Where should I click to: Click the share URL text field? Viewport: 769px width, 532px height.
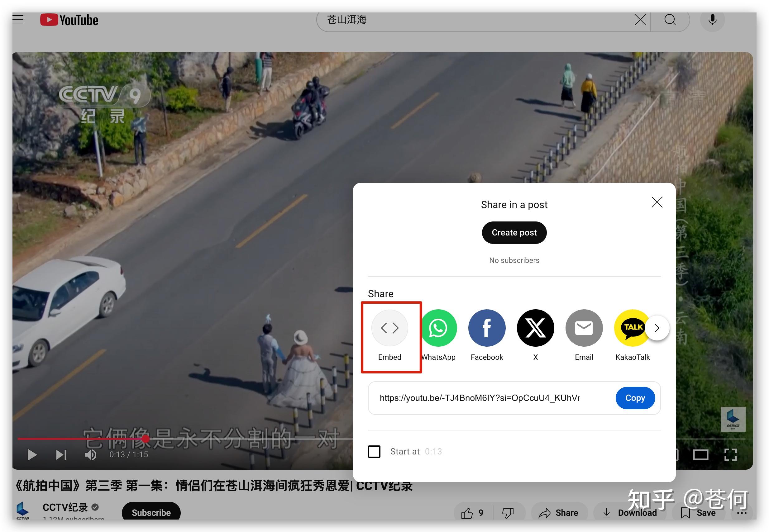pyautogui.click(x=479, y=398)
